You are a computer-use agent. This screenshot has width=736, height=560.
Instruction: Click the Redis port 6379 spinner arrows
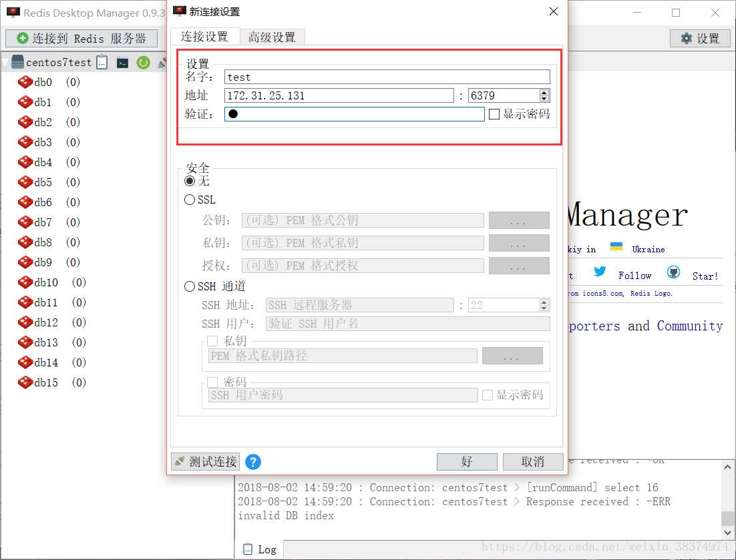[544, 95]
